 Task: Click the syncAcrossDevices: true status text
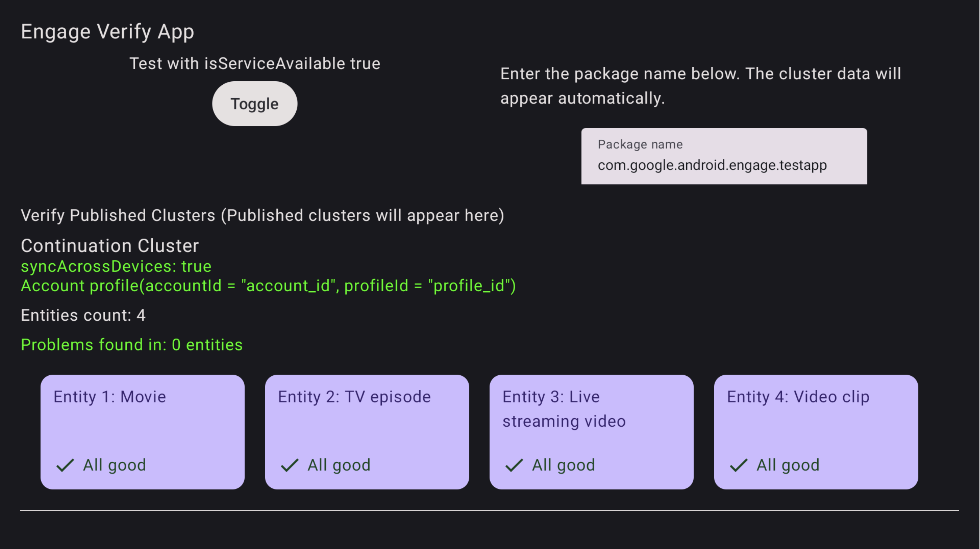tap(116, 266)
